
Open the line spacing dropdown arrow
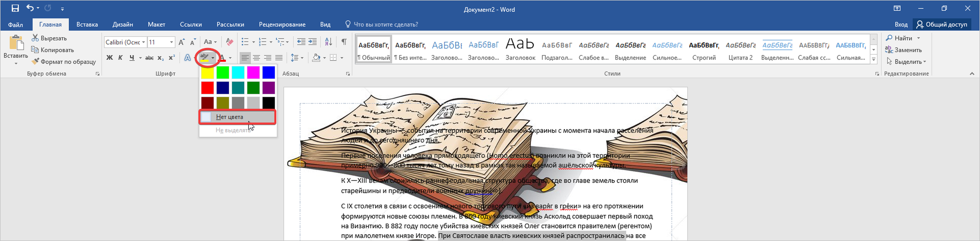302,58
